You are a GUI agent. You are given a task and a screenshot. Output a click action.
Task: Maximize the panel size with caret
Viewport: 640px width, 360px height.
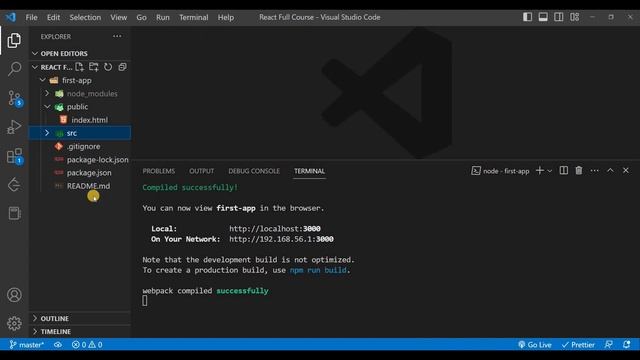pos(610,171)
